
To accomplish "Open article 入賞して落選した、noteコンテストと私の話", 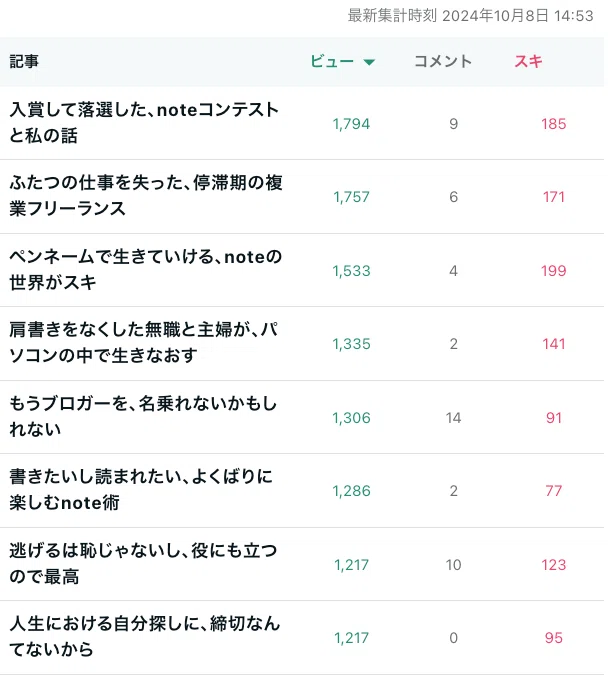I will click(144, 122).
